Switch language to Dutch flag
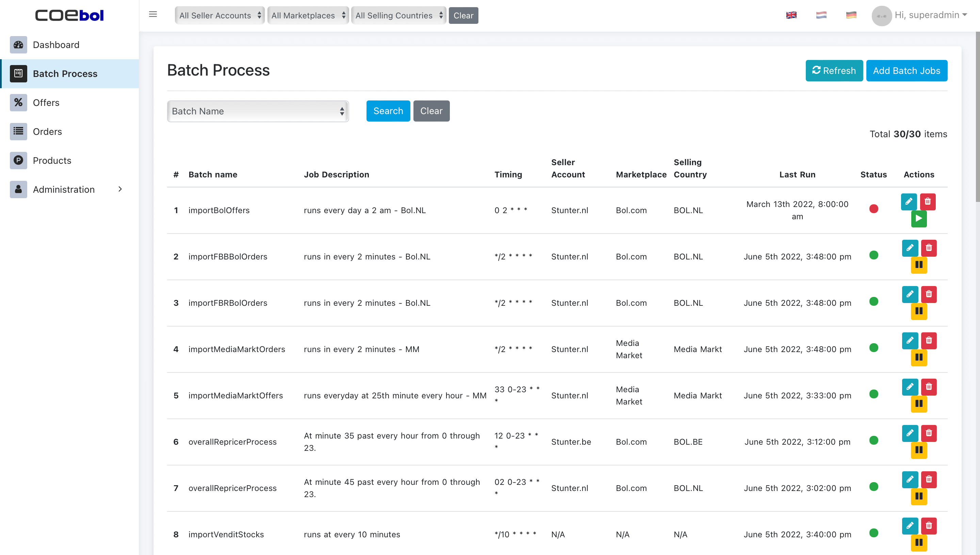 click(821, 15)
